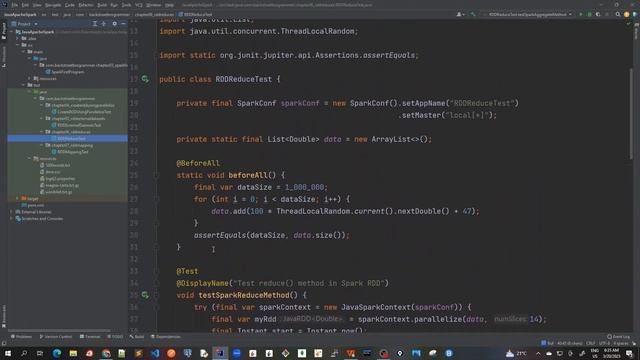This screenshot has width=640, height=360.
Task: Click fold toggle at beforeAll method line
Action: (x=156, y=176)
